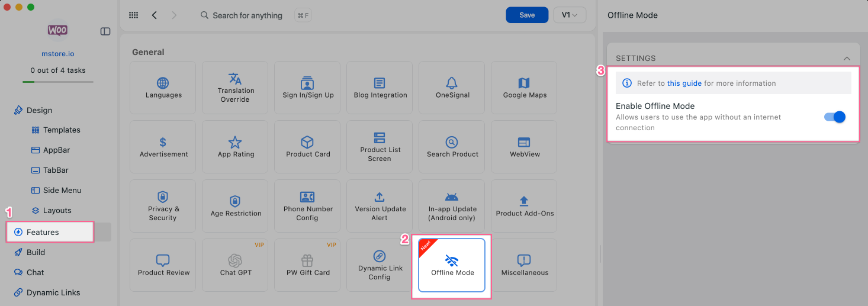
Task: Open the Google Maps feature tile
Action: click(524, 88)
